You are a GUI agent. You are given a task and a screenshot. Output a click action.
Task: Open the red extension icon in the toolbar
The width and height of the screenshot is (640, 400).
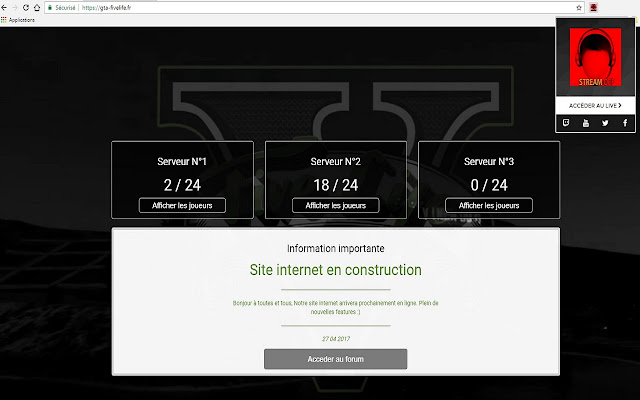point(593,7)
